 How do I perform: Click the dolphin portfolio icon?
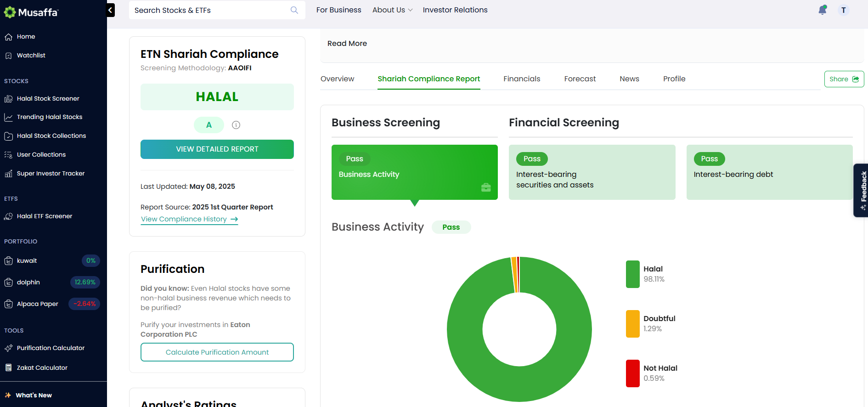(x=8, y=283)
